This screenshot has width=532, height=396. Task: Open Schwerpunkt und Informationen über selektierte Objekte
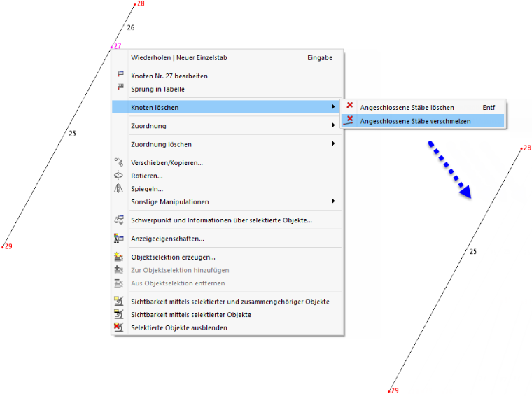[227, 220]
